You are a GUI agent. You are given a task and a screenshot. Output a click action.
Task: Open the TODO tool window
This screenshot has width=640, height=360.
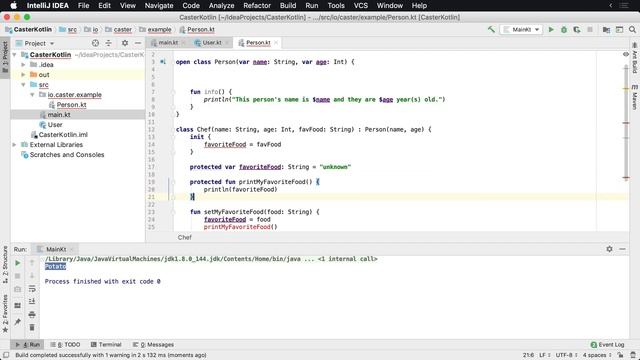65,344
